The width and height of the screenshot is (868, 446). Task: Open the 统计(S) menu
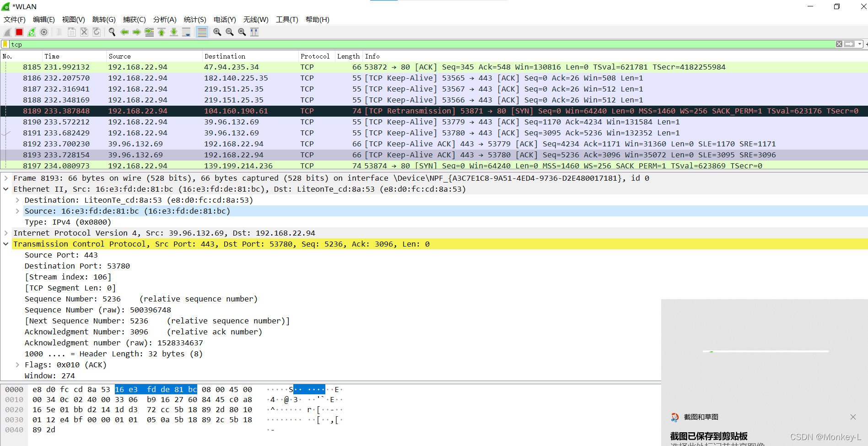[x=195, y=20]
